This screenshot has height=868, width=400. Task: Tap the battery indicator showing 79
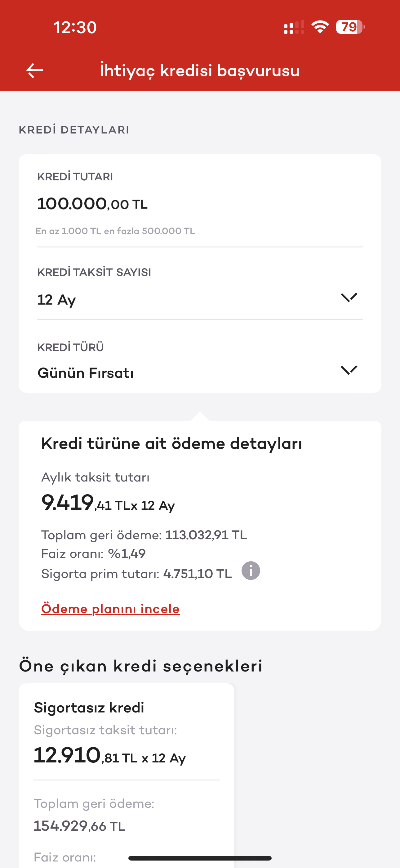point(350,27)
